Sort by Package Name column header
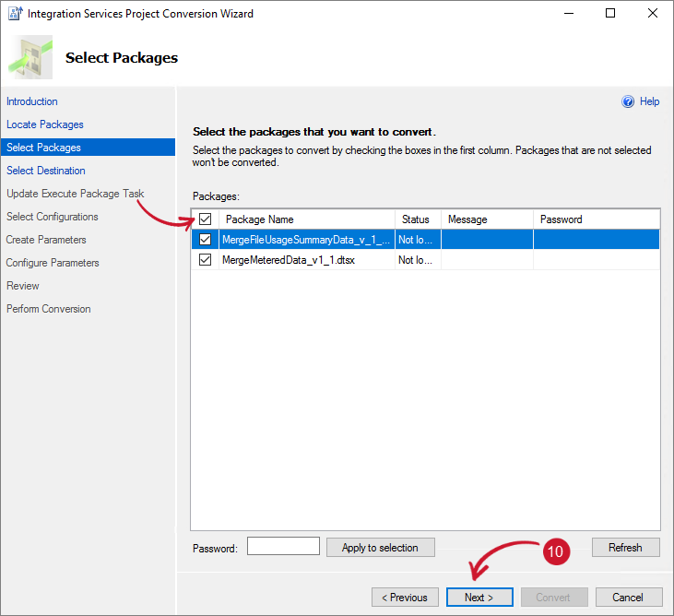Screen dimensions: 674x616 click(x=307, y=219)
